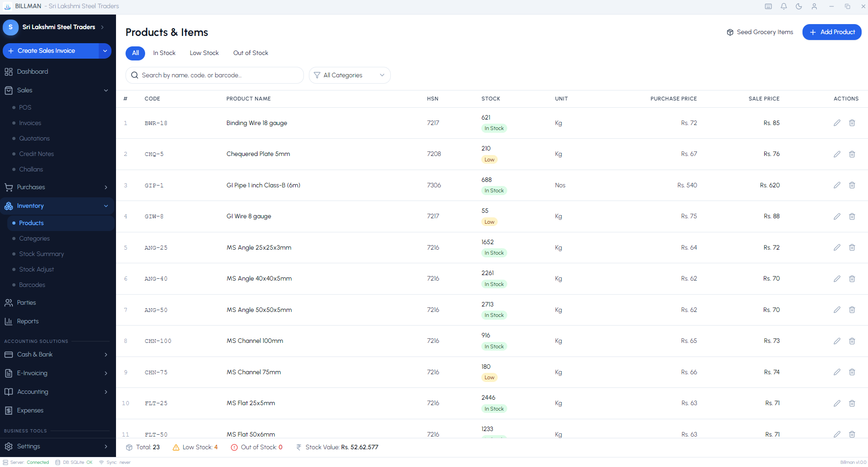Expand the Settings menu
This screenshot has height=467, width=868.
pyautogui.click(x=58, y=446)
